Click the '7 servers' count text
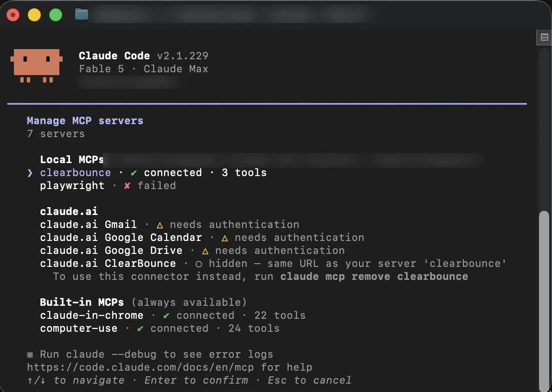552x392 pixels. [56, 134]
